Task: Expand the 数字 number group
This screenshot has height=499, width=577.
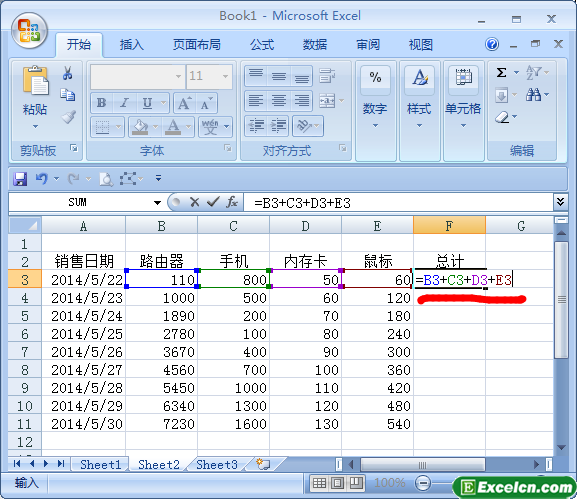Action: point(375,126)
